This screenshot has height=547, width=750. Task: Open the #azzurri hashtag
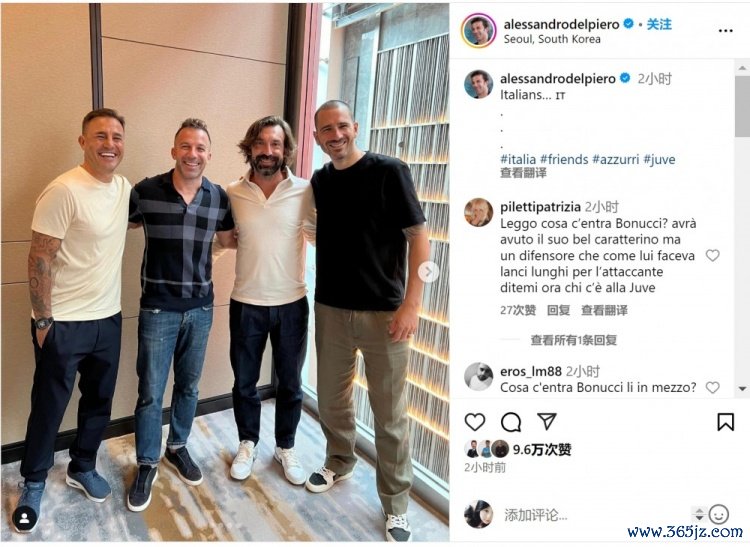click(x=615, y=159)
